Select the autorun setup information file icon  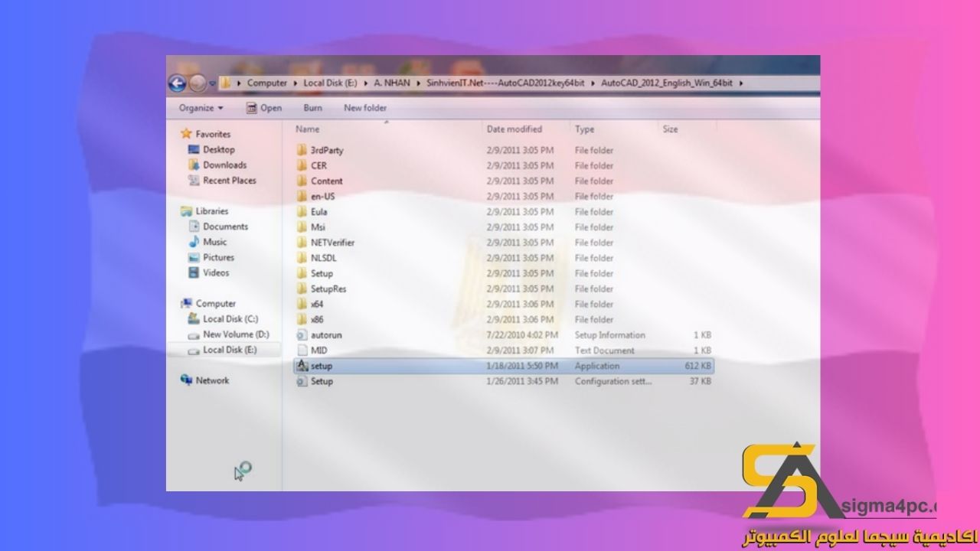pos(302,334)
